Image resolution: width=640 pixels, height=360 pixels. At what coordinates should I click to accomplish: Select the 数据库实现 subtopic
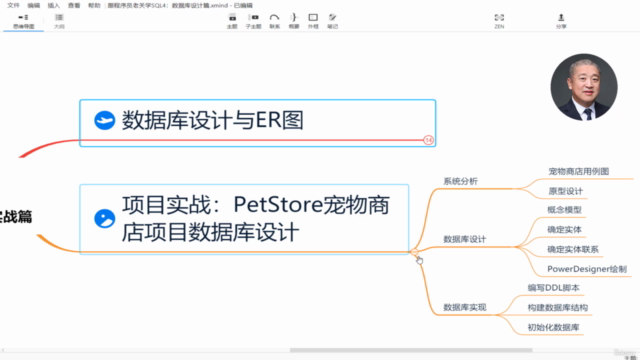pos(464,307)
